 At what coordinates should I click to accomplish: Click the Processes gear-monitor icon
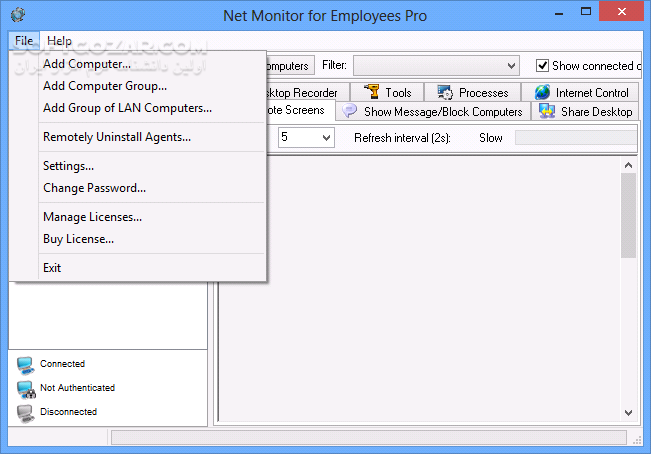click(445, 92)
